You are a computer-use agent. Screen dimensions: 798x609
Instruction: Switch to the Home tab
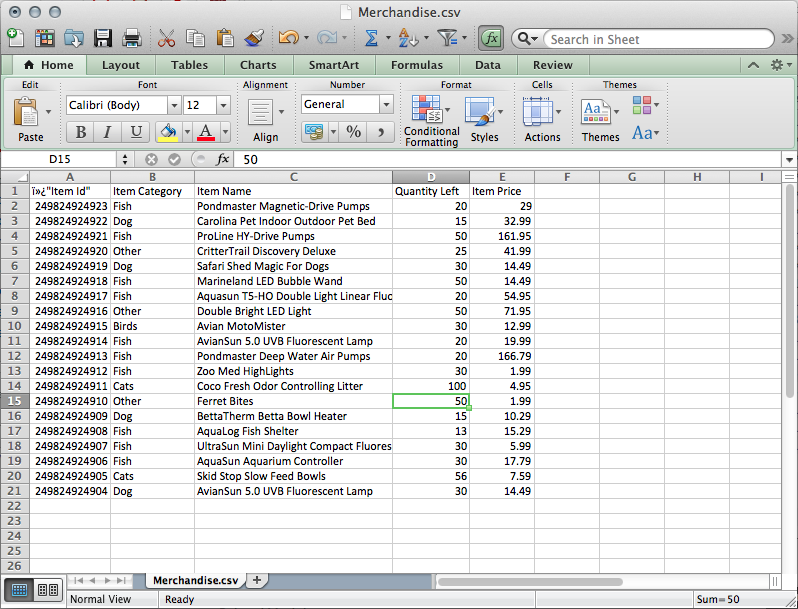coord(49,65)
